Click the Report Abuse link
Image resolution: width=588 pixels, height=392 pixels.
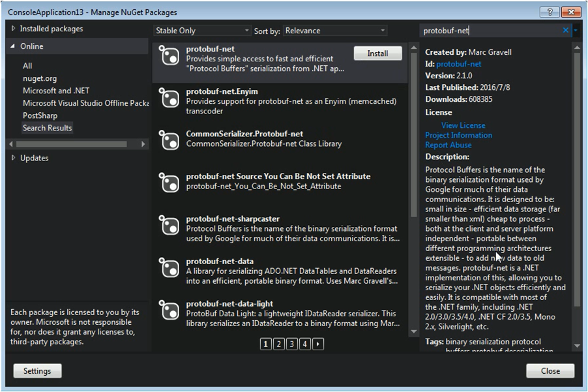point(448,145)
